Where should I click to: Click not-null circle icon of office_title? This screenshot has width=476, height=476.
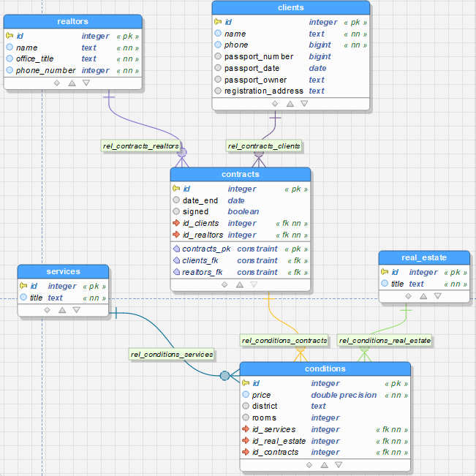click(10, 58)
